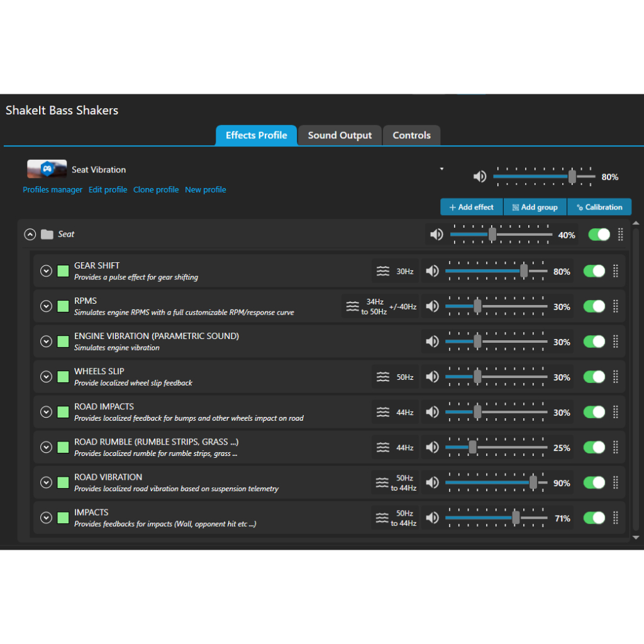
Task: Click the RPMS row drag handle dots
Action: click(x=616, y=306)
